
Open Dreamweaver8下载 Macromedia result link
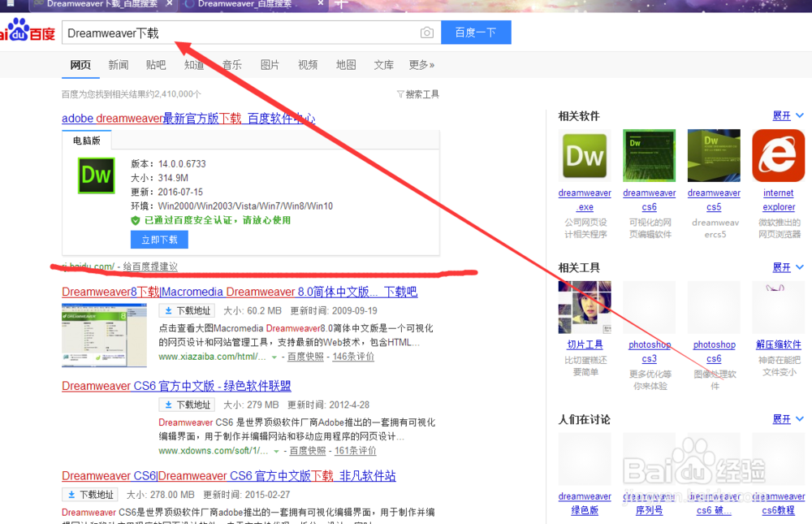[x=240, y=292]
